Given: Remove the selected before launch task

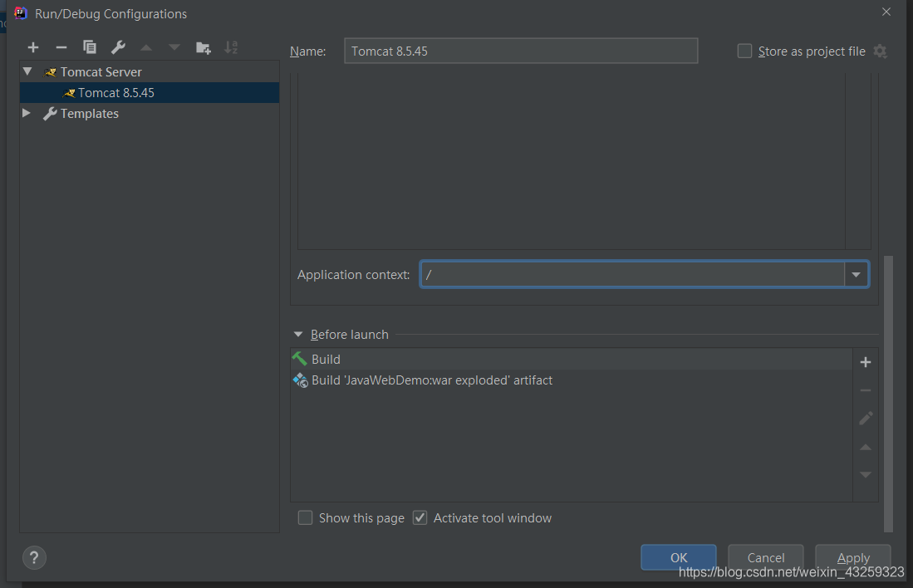Looking at the screenshot, I should [866, 390].
